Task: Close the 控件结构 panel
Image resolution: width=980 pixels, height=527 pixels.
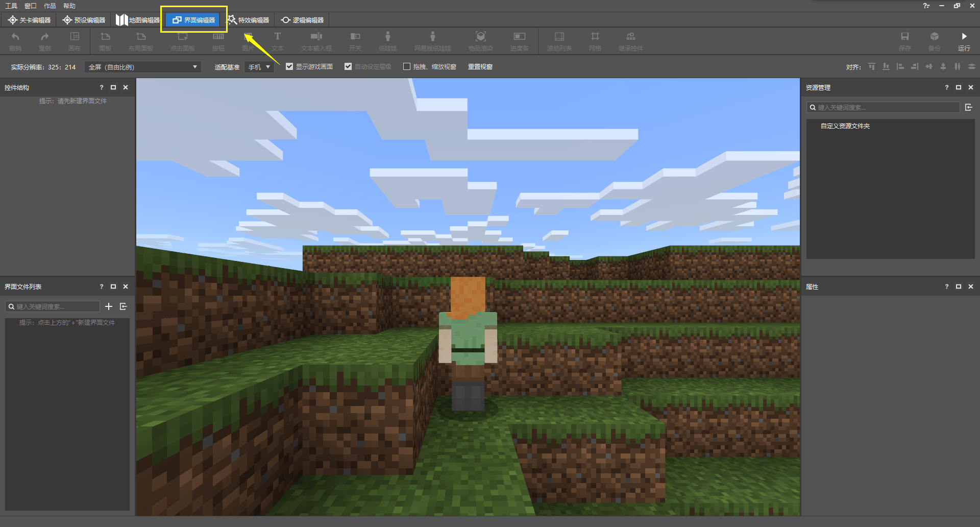Action: [126, 87]
